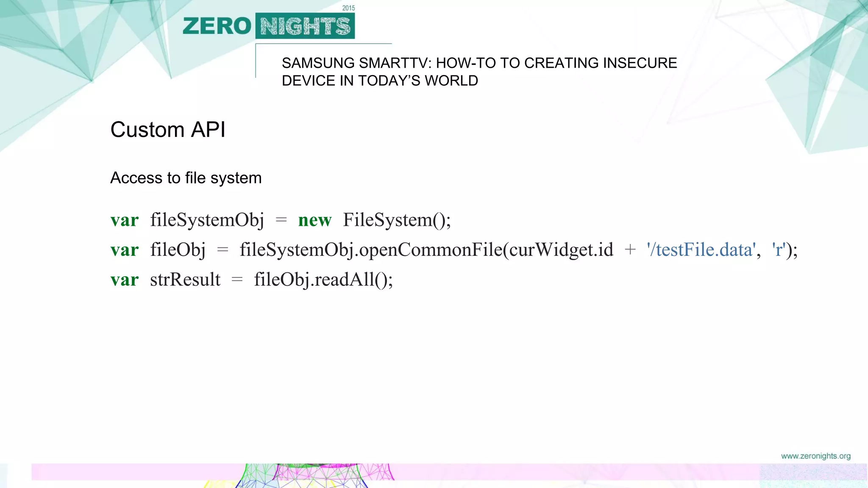Click the 'openCommonFile' code line
The height and width of the screenshot is (488, 868).
[x=454, y=250]
